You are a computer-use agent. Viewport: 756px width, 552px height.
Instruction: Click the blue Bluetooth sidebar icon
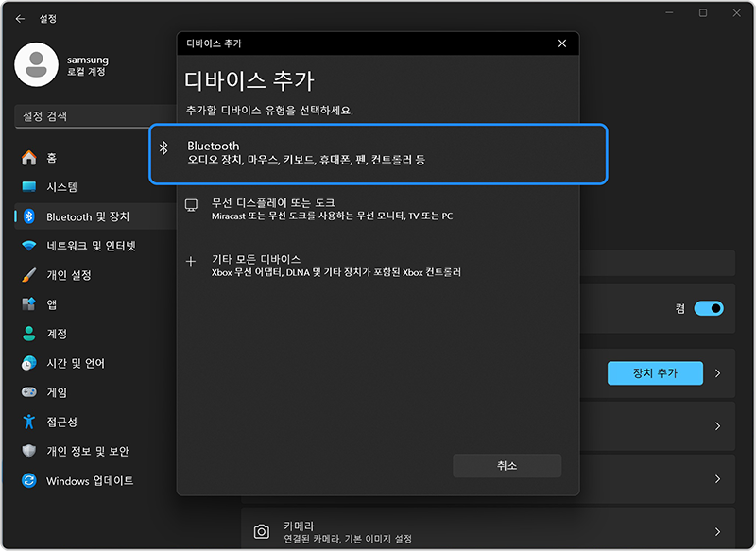(x=29, y=216)
